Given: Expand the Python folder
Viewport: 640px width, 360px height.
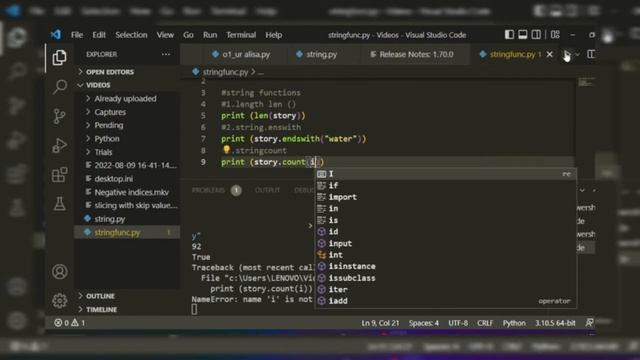Looking at the screenshot, I should [127, 138].
